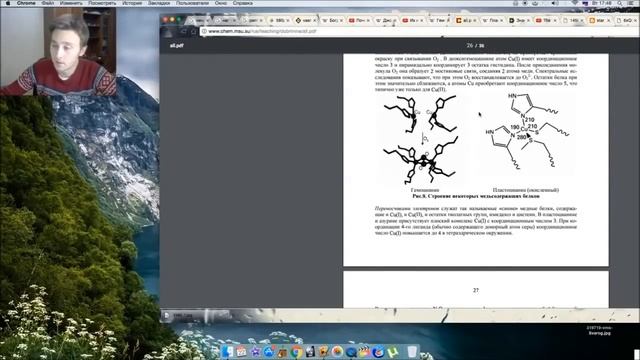The image size is (640, 360).
Task: Open the Закладки menu
Action: [x=159, y=3]
